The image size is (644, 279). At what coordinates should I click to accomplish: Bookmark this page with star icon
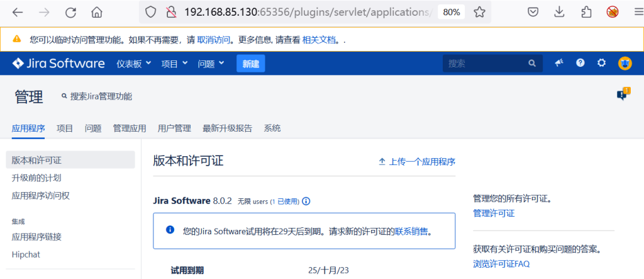tap(479, 13)
